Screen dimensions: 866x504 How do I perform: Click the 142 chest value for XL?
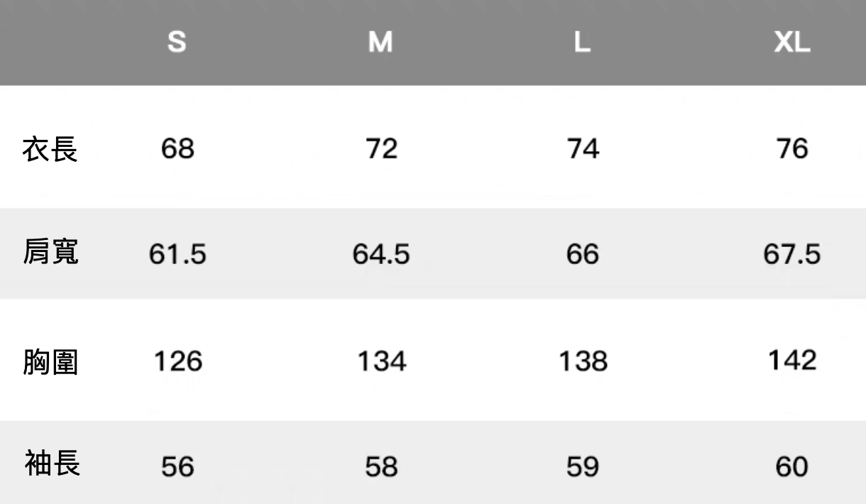[x=792, y=360]
